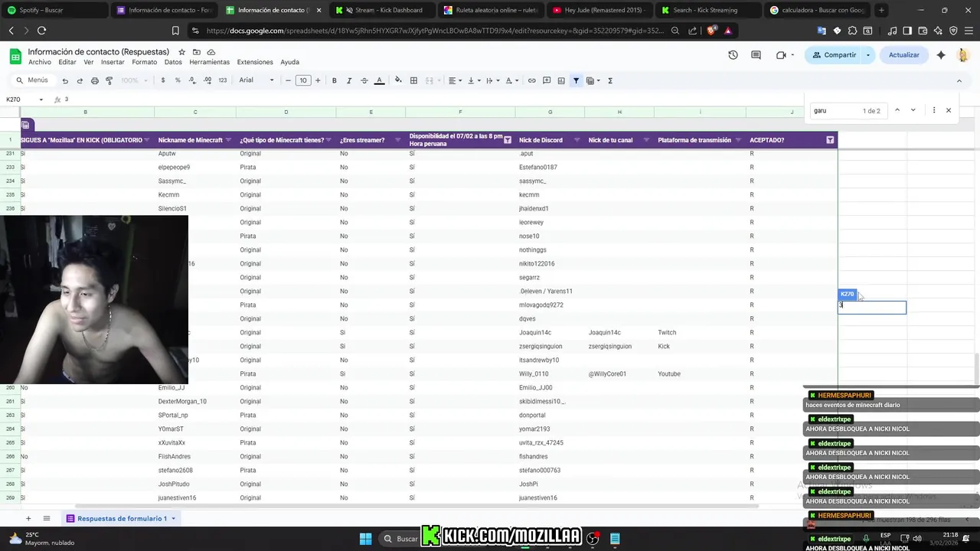The image size is (980, 551).
Task: Go to next search match arrow
Action: tap(913, 110)
